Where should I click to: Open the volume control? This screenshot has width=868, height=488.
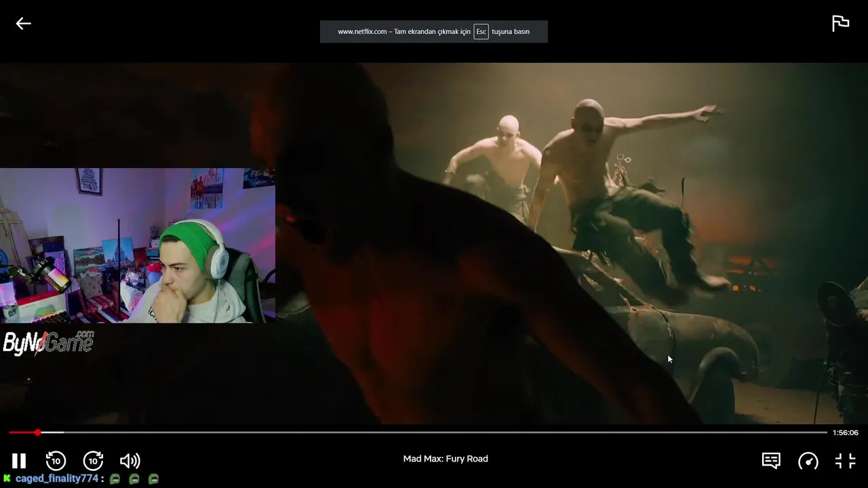click(130, 461)
